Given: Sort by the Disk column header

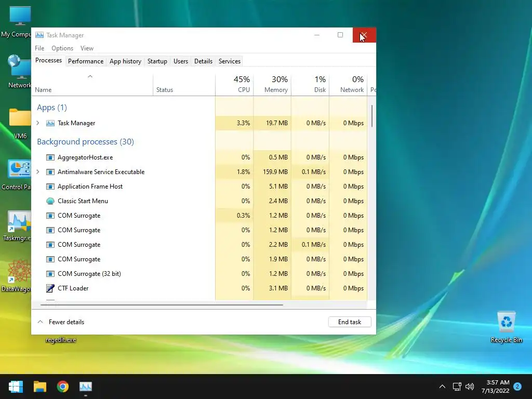Looking at the screenshot, I should point(311,84).
